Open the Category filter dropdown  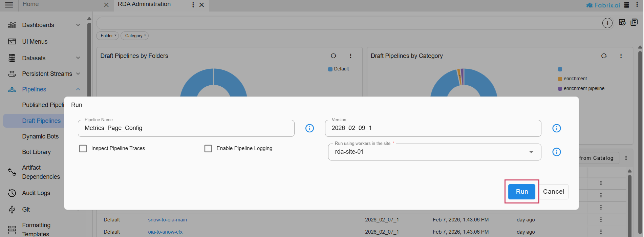[x=134, y=36]
